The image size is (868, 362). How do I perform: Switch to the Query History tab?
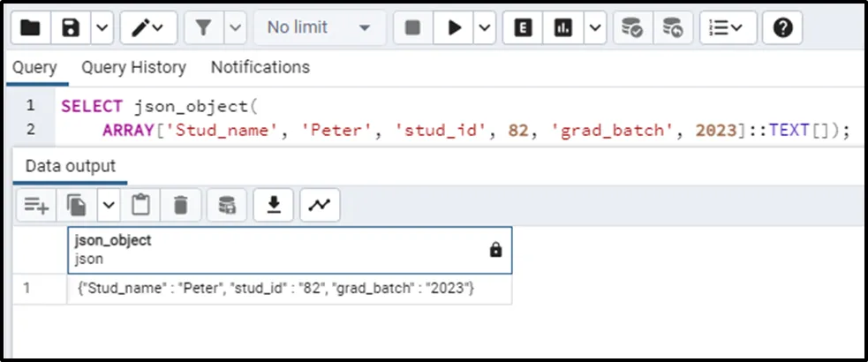[x=133, y=67]
